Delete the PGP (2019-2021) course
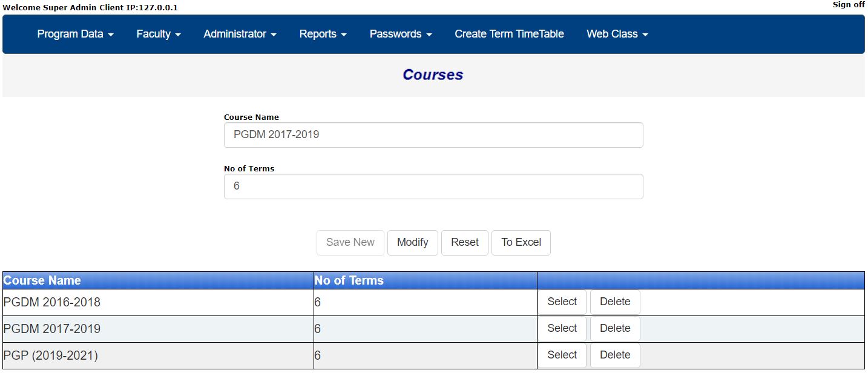 coord(614,355)
